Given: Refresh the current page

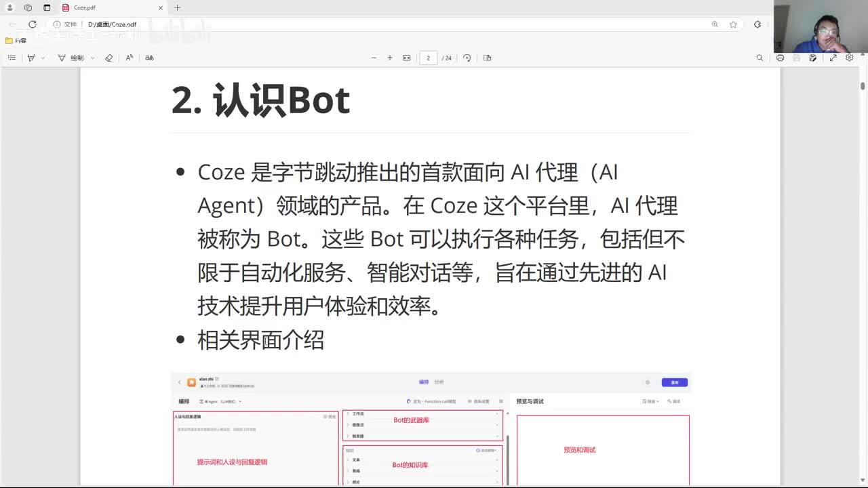Looking at the screenshot, I should pos(32,24).
